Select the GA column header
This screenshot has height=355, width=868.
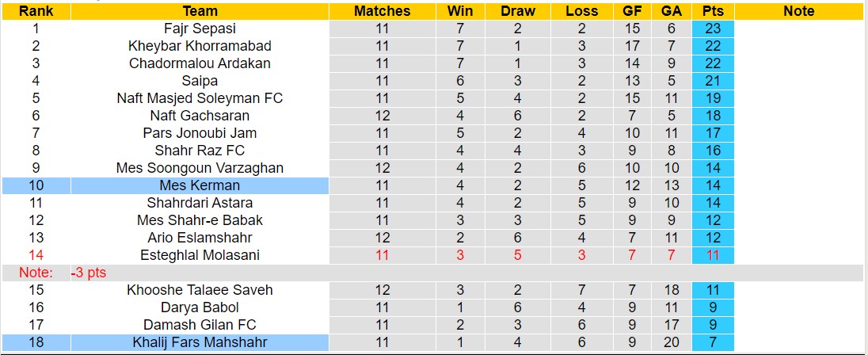coord(672,11)
